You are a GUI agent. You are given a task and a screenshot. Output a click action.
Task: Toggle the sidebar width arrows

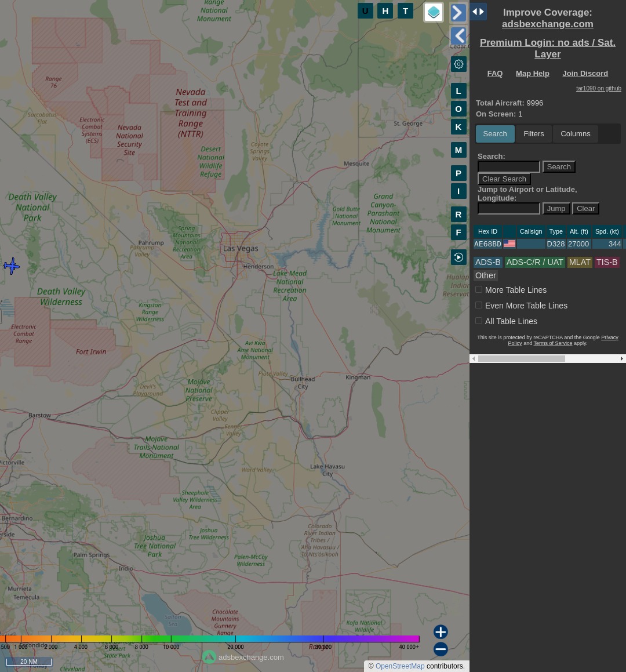[478, 12]
